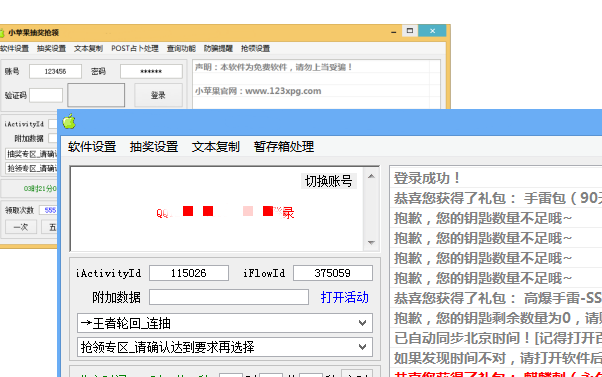This screenshot has height=377, width=602.
Task: Open the 抽奖专区 dropdown in back window
Action: tap(31, 154)
